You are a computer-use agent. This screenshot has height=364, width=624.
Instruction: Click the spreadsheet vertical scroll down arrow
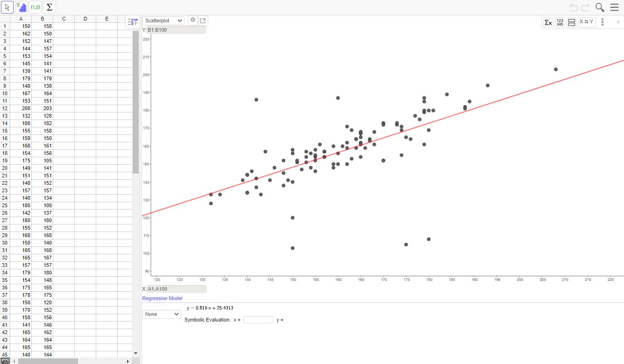136,353
